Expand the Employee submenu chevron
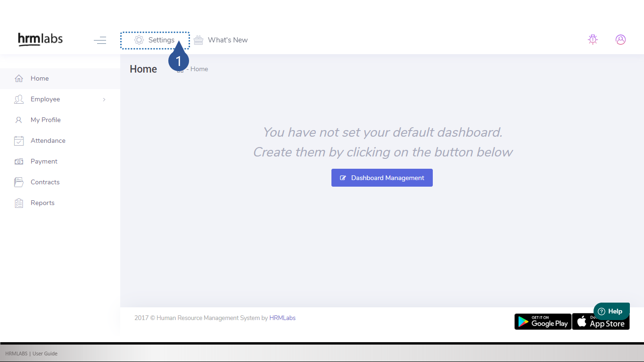The height and width of the screenshot is (362, 644). point(104,99)
